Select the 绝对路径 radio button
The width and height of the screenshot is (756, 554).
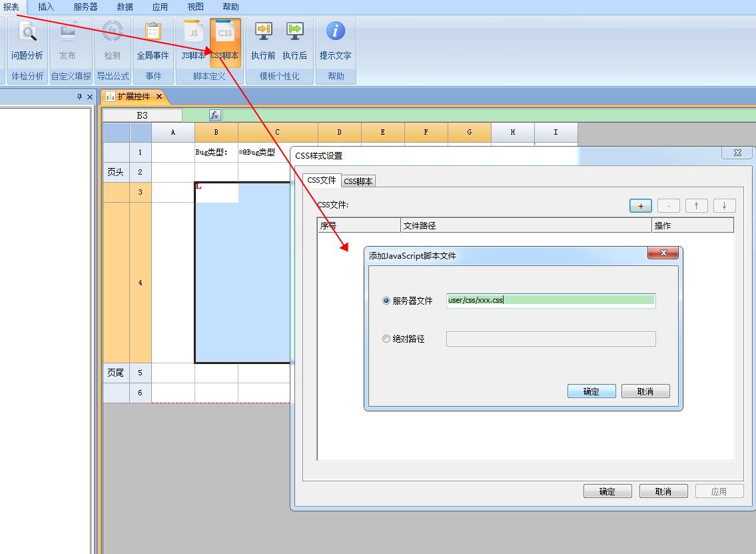pyautogui.click(x=386, y=339)
